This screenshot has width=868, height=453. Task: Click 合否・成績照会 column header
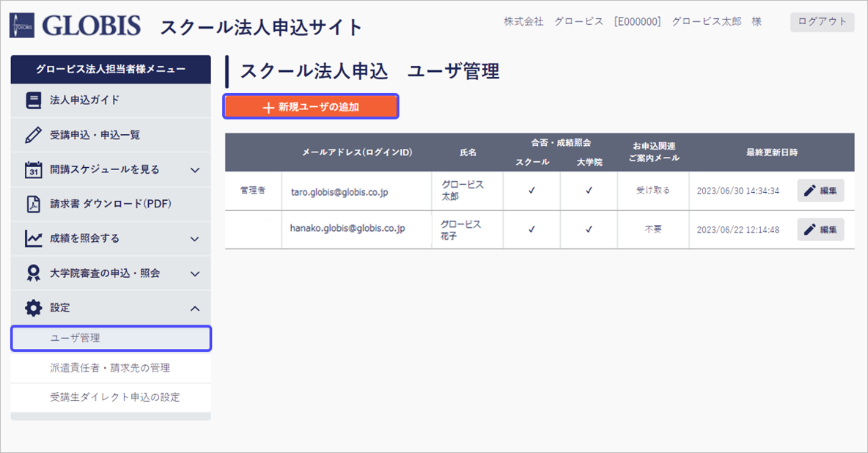(561, 143)
